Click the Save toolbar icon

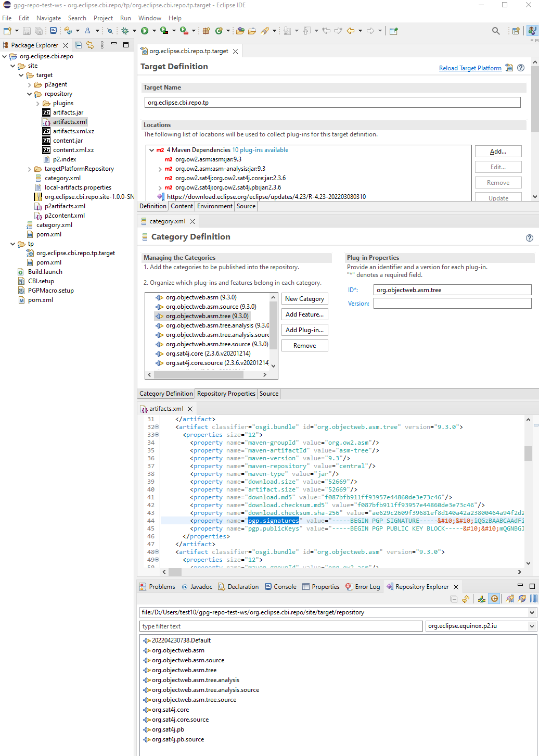(27, 31)
